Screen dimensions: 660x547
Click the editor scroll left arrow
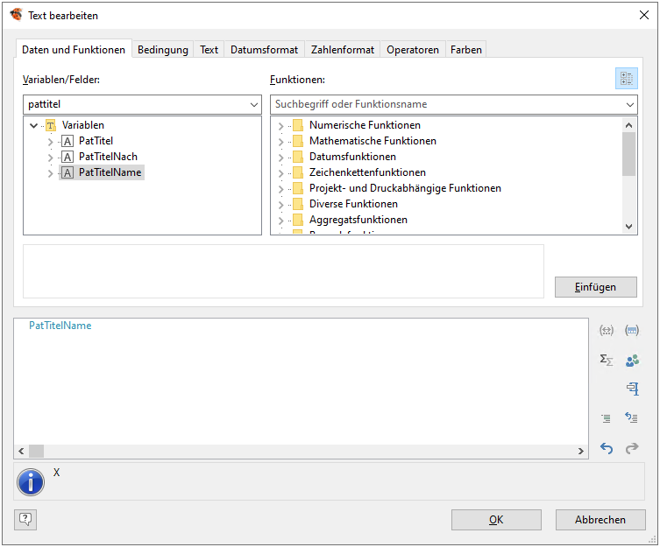click(x=21, y=451)
